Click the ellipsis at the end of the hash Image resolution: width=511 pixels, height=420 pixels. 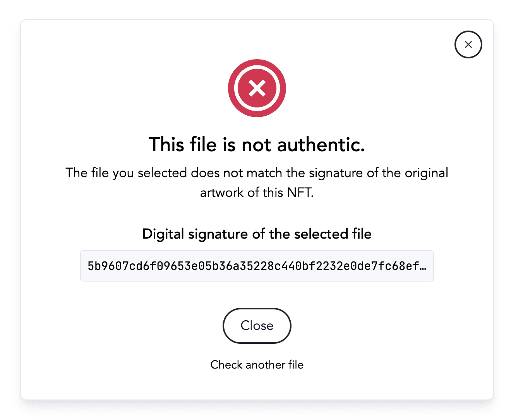[423, 266]
